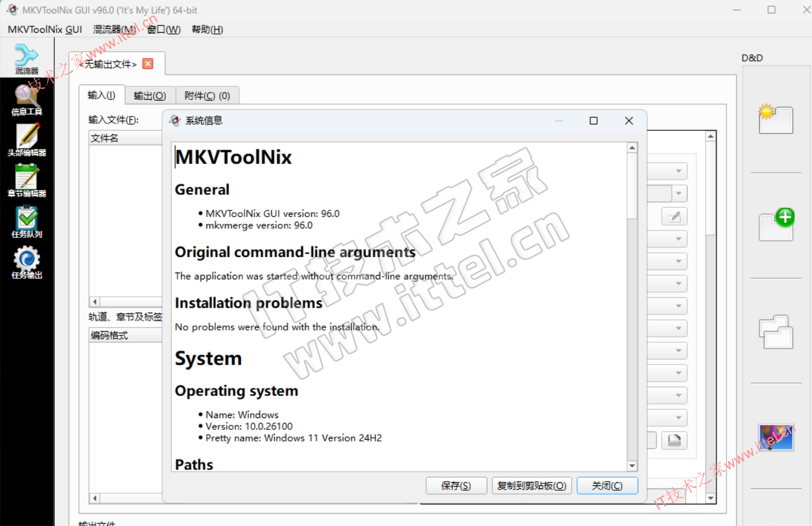Open the 信息工具 info tool
The height and width of the screenshot is (526, 812).
pos(26,100)
